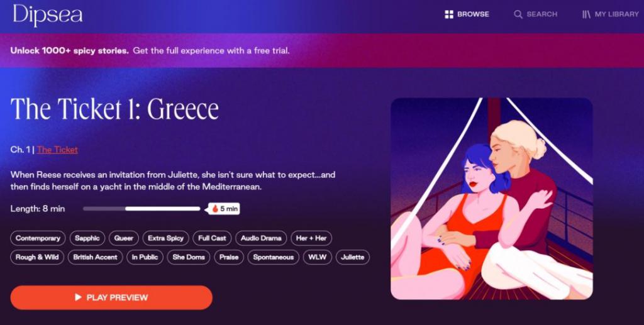The image size is (644, 325).
Task: Choose the Spontaneous tag
Action: [x=273, y=257]
